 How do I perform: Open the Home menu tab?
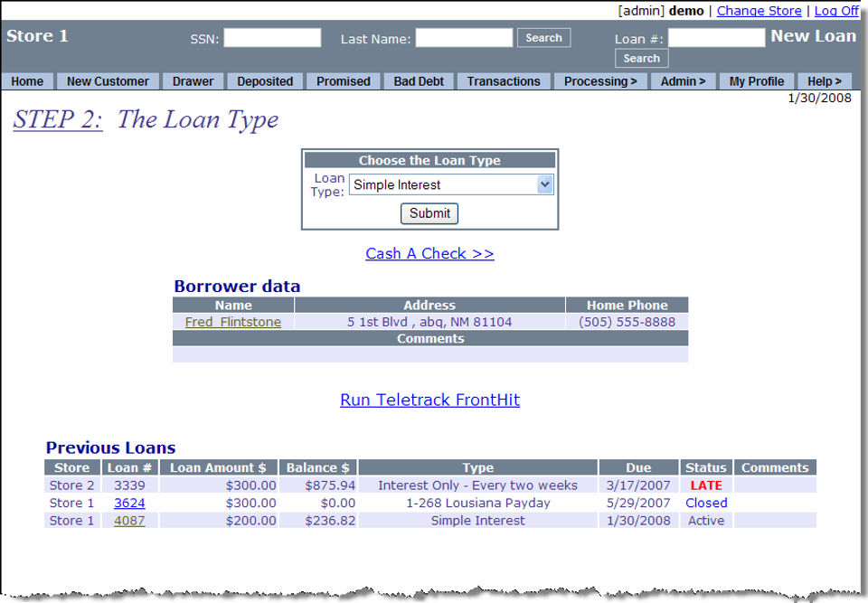[x=27, y=81]
